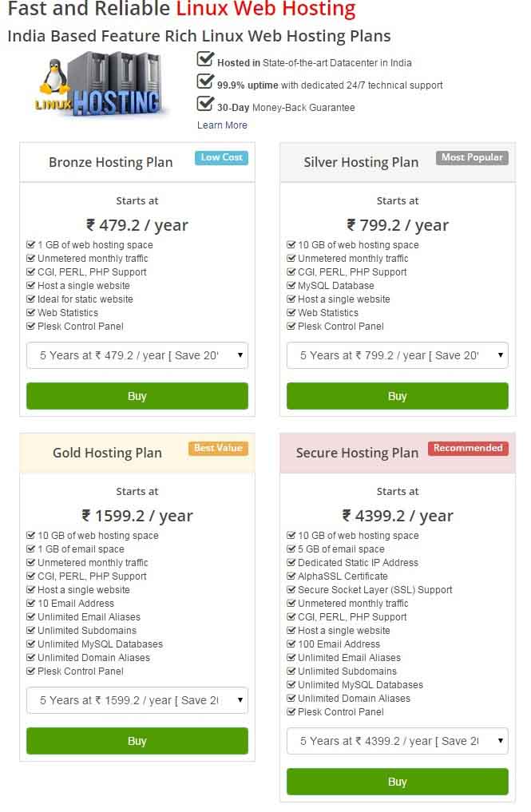Click the Bronze '1 GB of web hosting space' checkmark
The image size is (531, 812).
coord(31,245)
